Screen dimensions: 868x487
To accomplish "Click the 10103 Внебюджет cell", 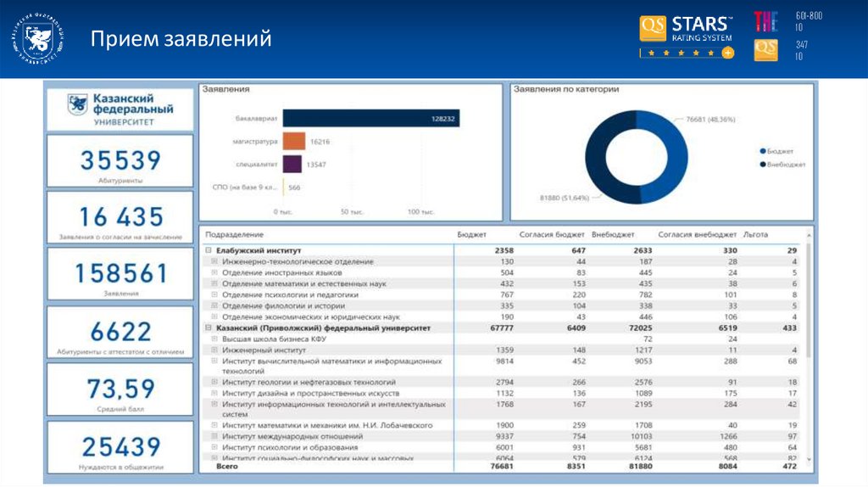I will point(641,437).
